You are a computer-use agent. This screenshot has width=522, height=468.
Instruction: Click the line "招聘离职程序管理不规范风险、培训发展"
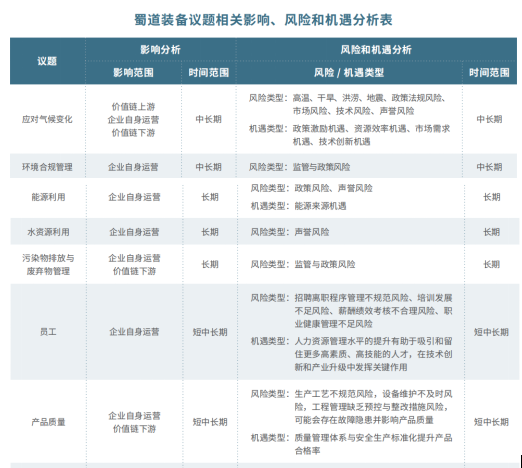(373, 298)
